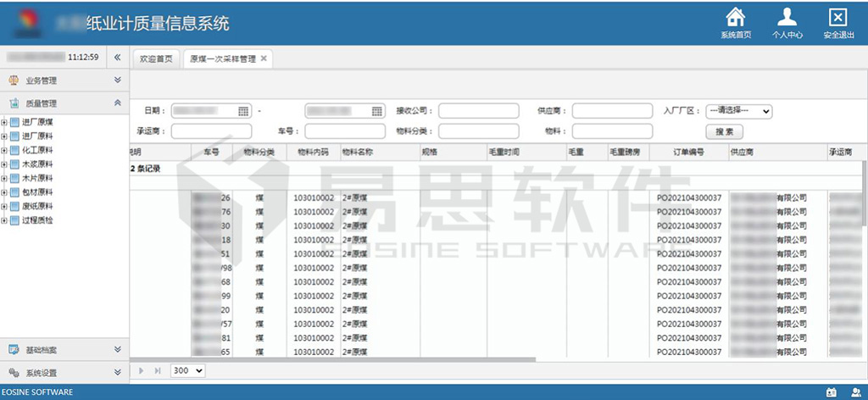Switch to 欢迎首页 tab
Viewport: 868px width, 400px height.
(x=156, y=58)
